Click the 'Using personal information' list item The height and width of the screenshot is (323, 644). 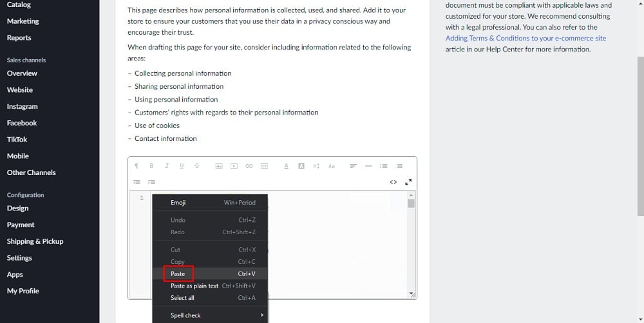coord(176,99)
